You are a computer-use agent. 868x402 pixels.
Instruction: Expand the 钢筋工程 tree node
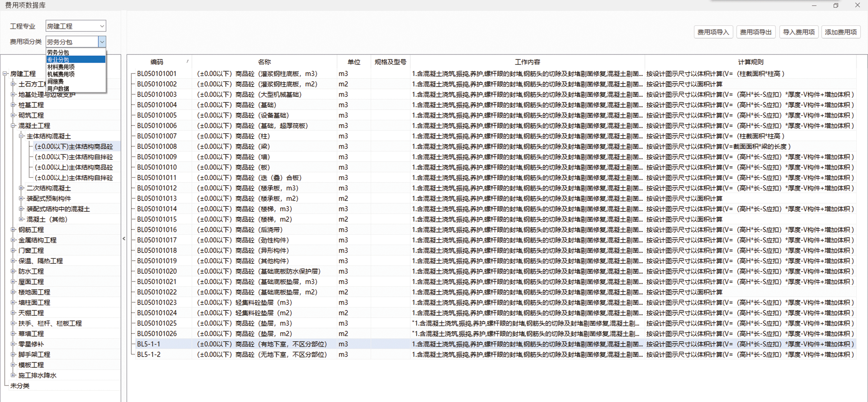13,230
